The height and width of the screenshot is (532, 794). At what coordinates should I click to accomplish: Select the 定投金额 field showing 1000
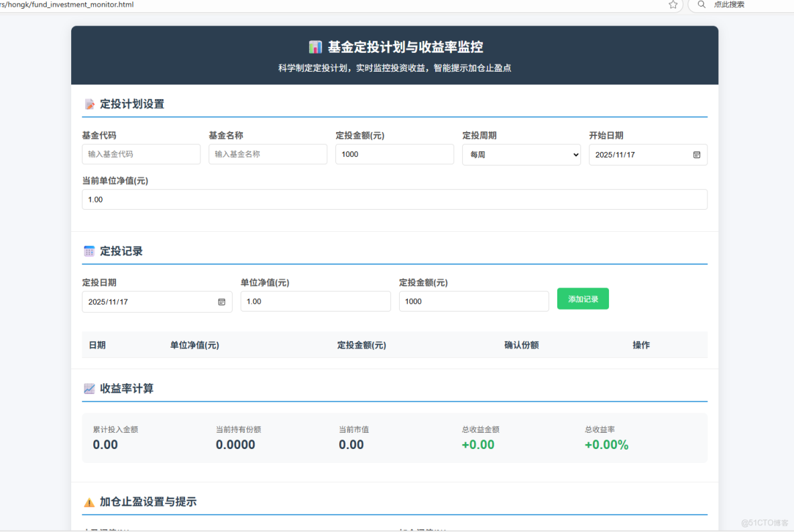[x=394, y=154]
